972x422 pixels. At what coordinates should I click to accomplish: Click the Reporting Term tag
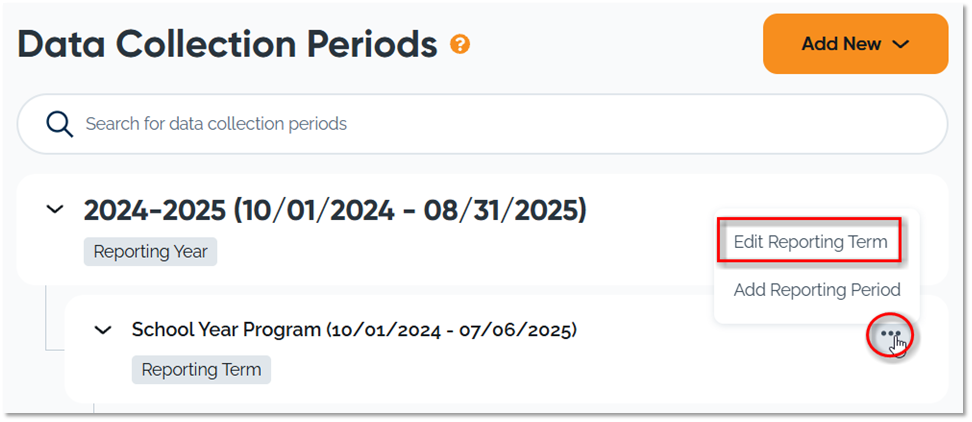click(201, 370)
